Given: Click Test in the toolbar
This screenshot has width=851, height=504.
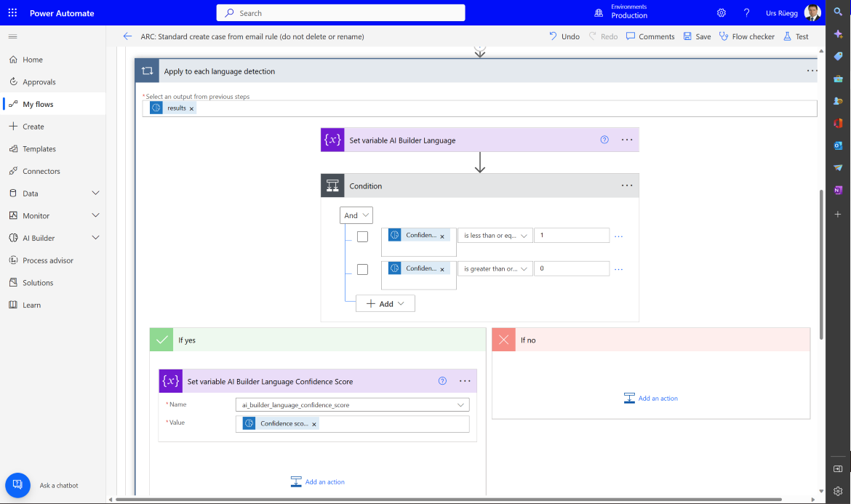Looking at the screenshot, I should pyautogui.click(x=796, y=36).
